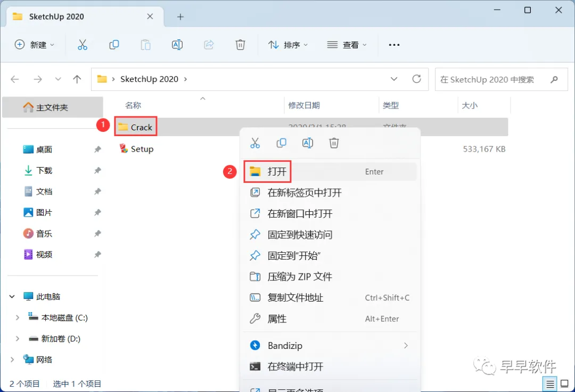Choose 固定到"开始" in the context menu

click(330, 255)
